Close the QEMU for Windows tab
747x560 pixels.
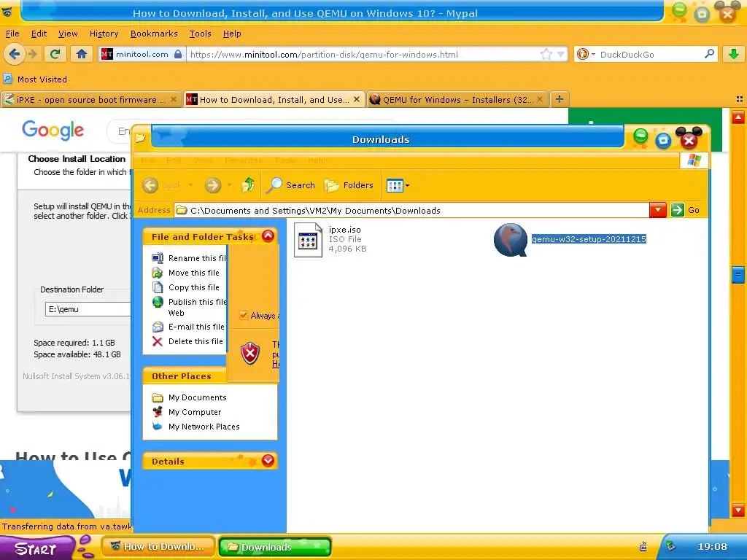(540, 99)
